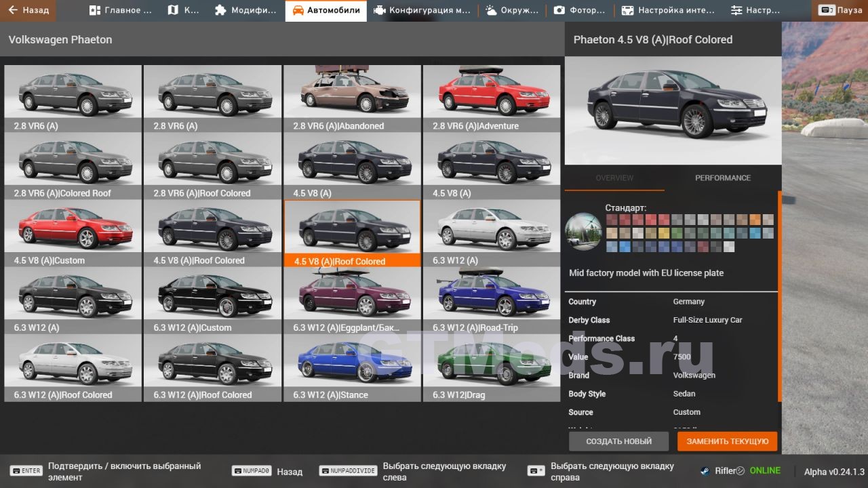This screenshot has width=868, height=488.
Task: Select the 2.8 VR6 (A)|Colored Roof car
Action: tap(73, 165)
